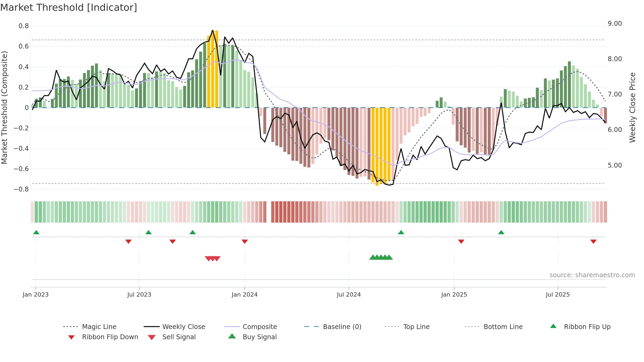Toggle the Weekly Close legend entry
Viewport: 644px width, 362px height.
pyautogui.click(x=174, y=327)
